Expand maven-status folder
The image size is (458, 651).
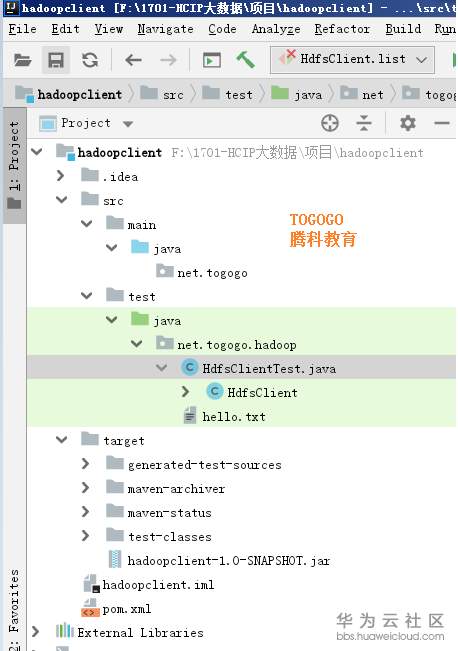click(x=86, y=512)
